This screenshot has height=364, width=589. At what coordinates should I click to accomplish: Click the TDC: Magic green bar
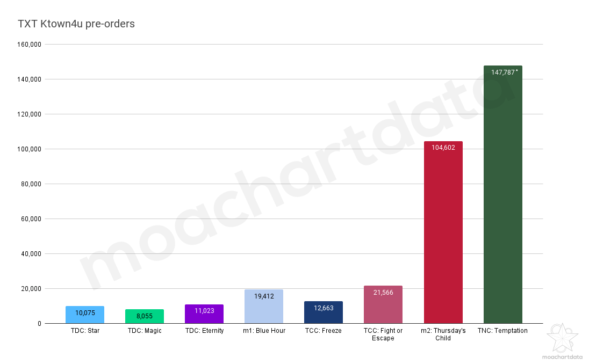click(145, 316)
